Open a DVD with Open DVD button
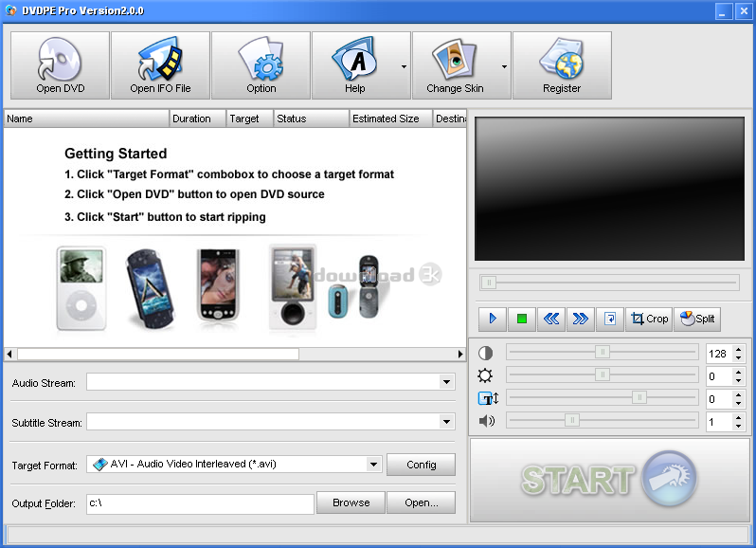The width and height of the screenshot is (756, 548). coord(61,65)
